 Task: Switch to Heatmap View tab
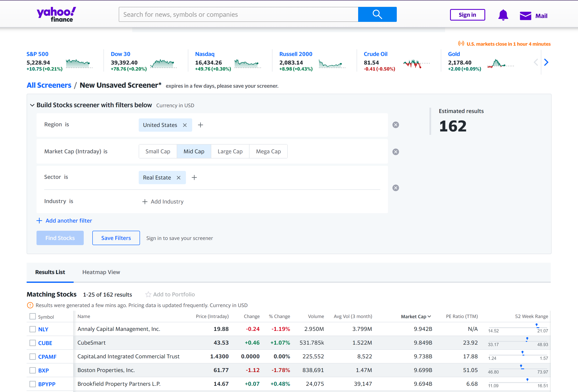tap(101, 272)
